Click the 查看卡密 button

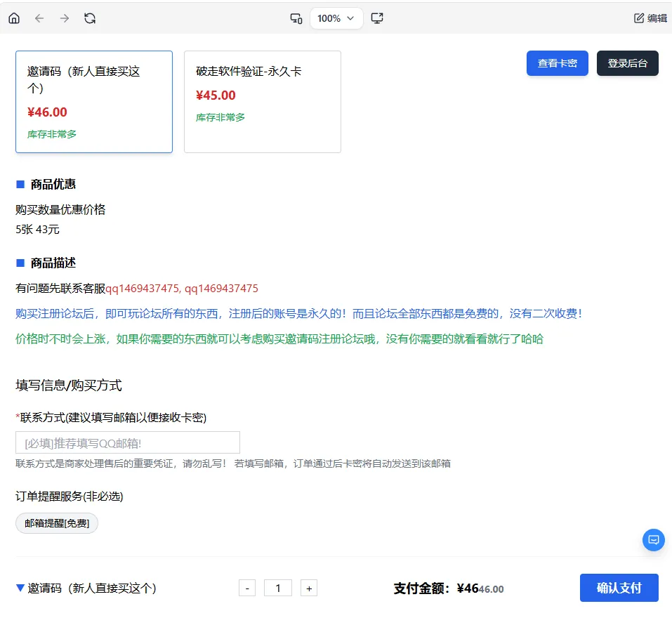click(557, 63)
